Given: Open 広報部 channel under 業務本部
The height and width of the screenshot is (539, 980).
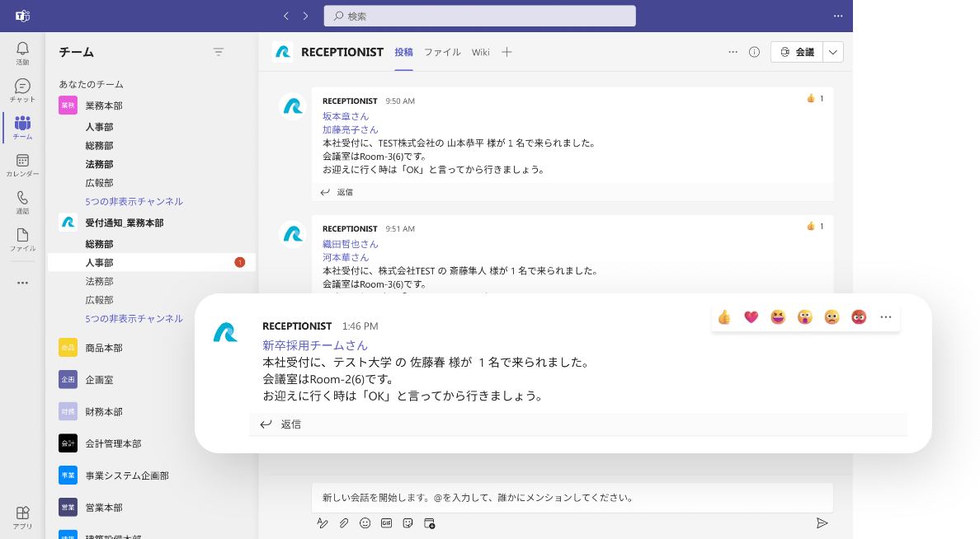Looking at the screenshot, I should click(x=99, y=183).
